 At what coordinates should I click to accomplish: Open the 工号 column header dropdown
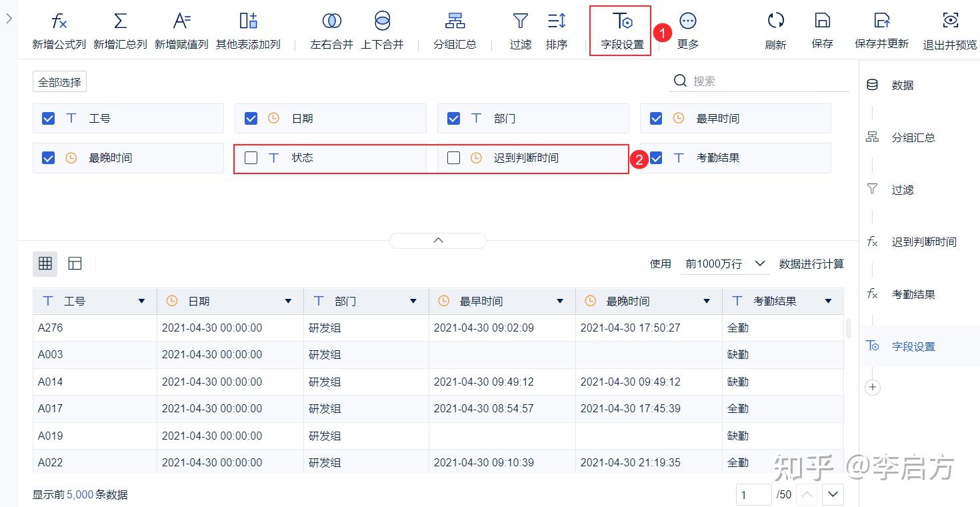click(x=141, y=302)
